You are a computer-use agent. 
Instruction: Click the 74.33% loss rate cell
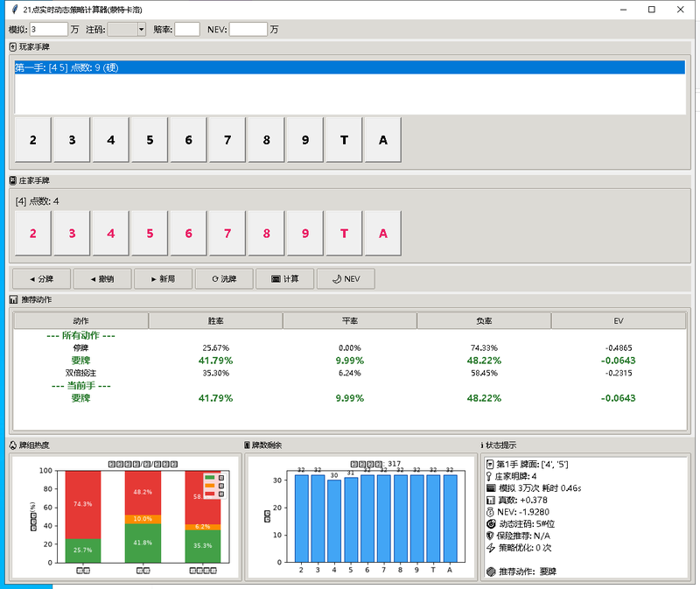tap(484, 347)
